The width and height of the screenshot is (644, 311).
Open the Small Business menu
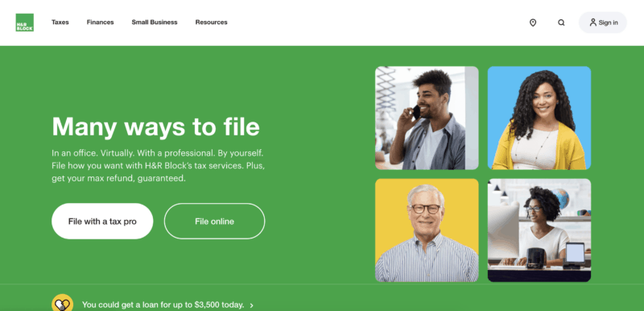[155, 23]
